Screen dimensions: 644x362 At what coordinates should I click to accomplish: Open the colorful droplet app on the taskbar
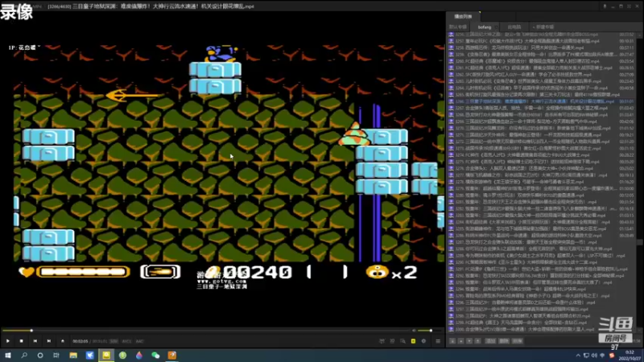coord(138,355)
